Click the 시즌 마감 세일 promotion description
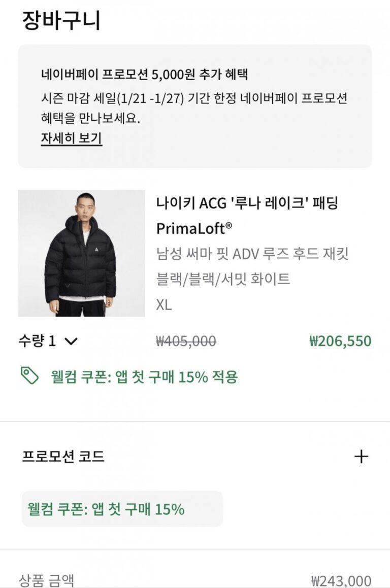This screenshot has width=390, height=588. coord(194,108)
